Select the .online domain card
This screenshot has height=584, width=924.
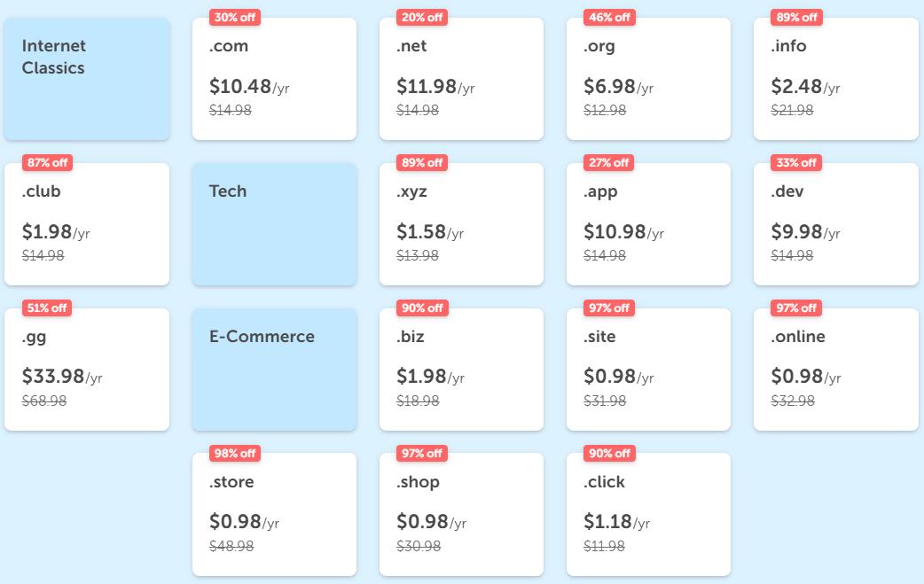click(x=835, y=370)
